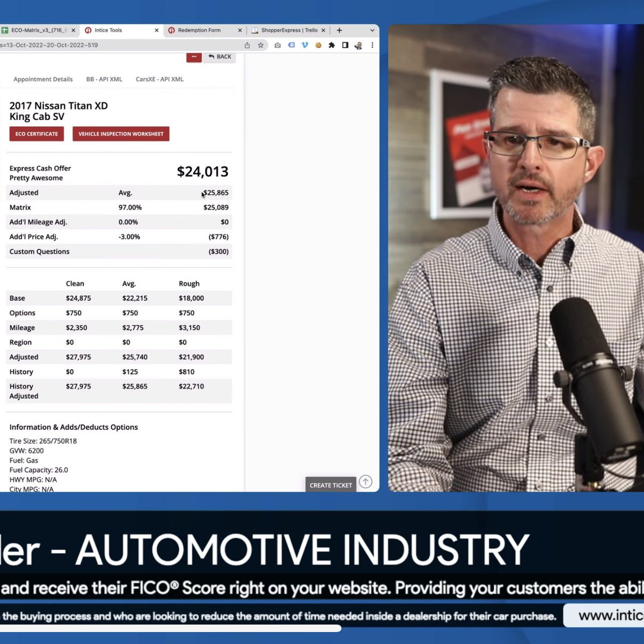
Task: Click the Adjusted Avg. $25,865 value
Action: [x=216, y=193]
